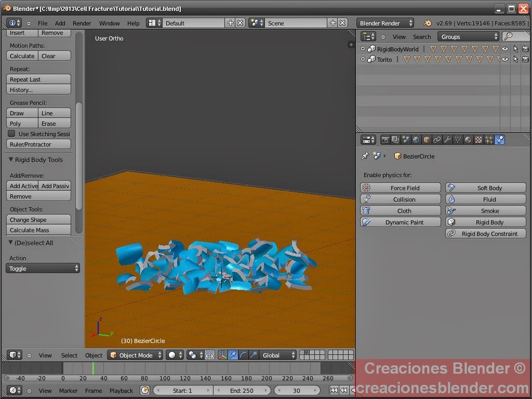Click the pin icon in the Physics header
Screen dimensions: 532x399
[x=365, y=156]
